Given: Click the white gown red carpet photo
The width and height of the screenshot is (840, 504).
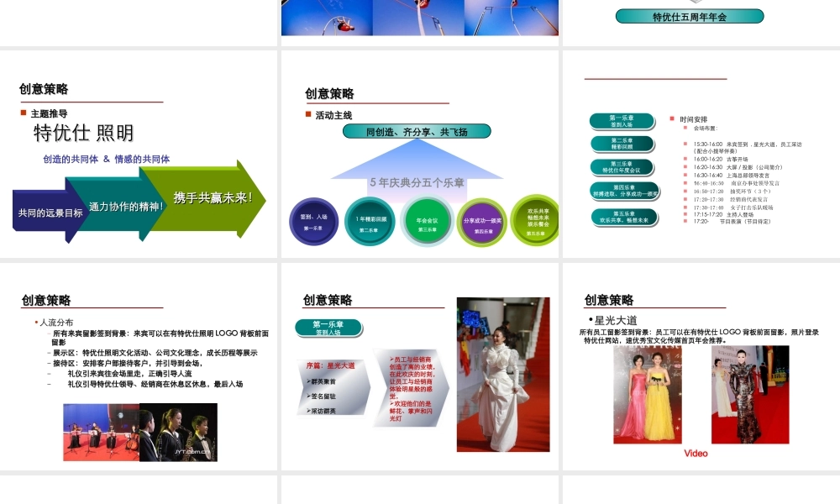Looking at the screenshot, I should (x=503, y=375).
